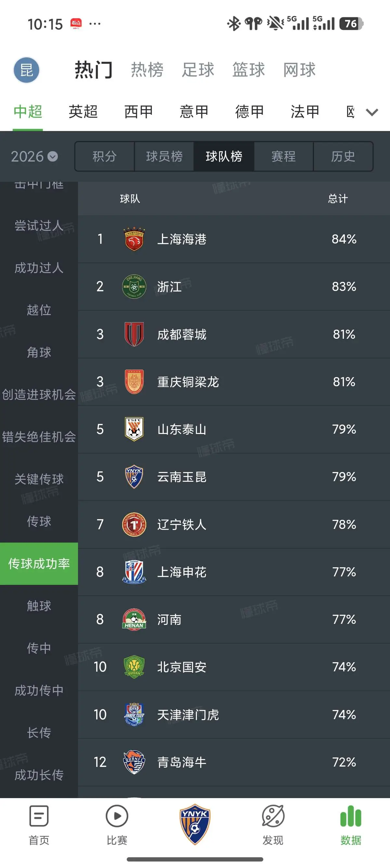Expand the league list chevron
The image size is (390, 868).
point(372,112)
